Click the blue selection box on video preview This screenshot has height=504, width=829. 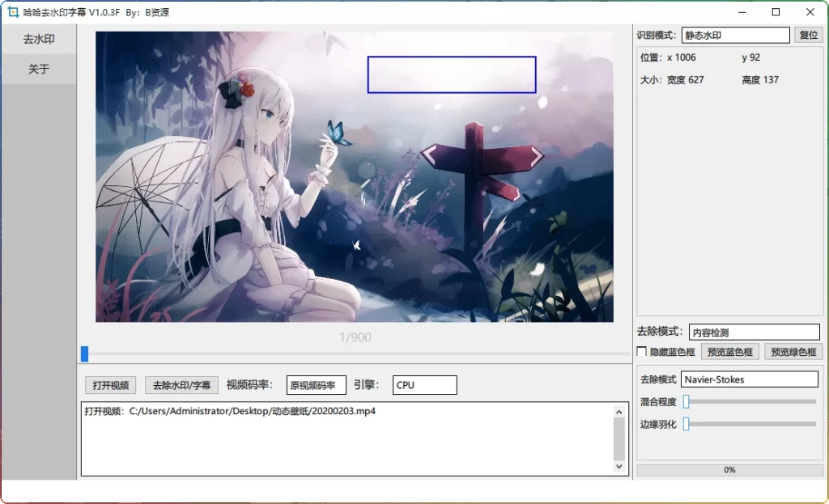click(452, 74)
